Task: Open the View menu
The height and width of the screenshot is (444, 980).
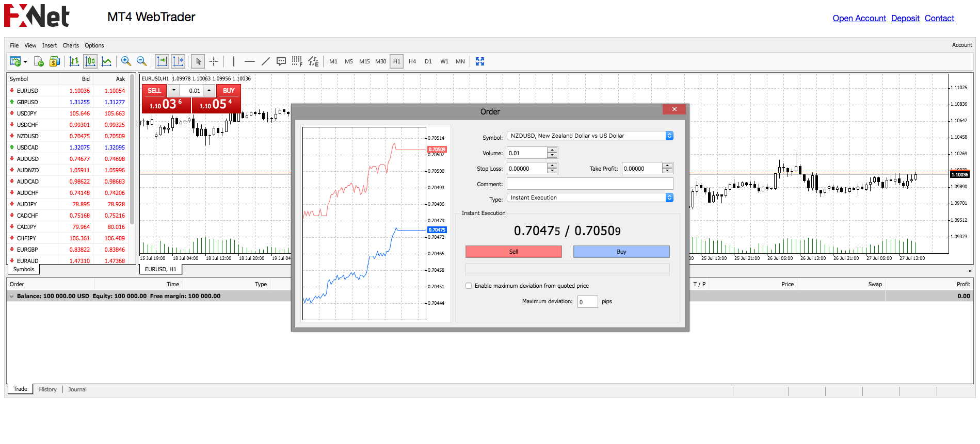Action: click(30, 45)
